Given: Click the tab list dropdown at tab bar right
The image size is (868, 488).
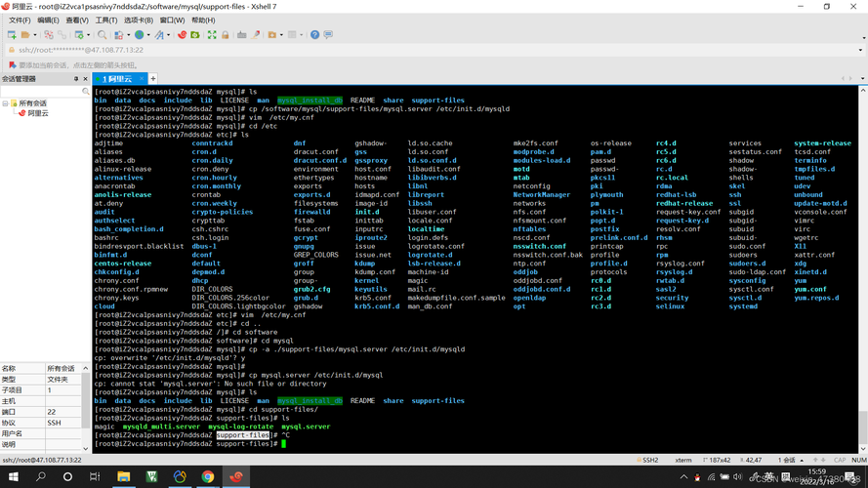Looking at the screenshot, I should 862,78.
